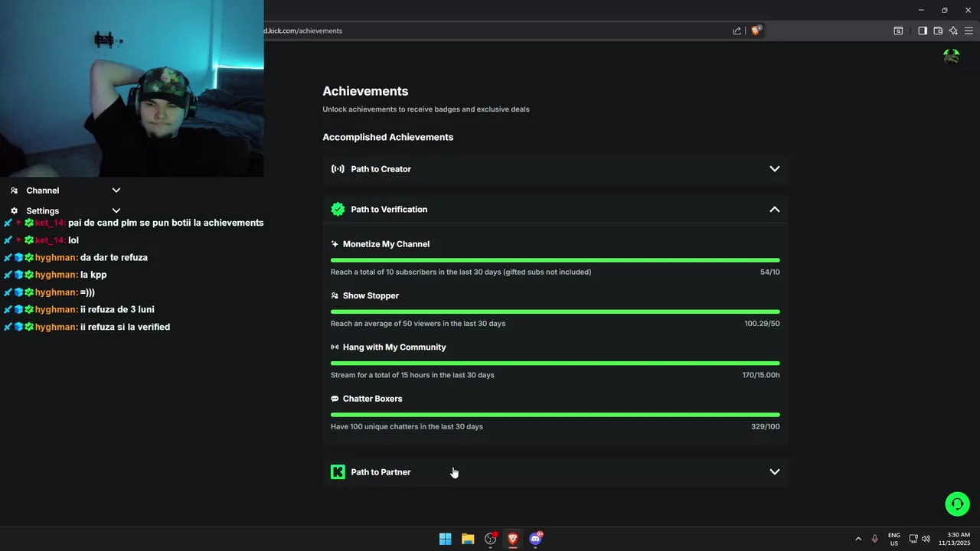
Task: Click the webcam video overlay
Action: [x=132, y=88]
